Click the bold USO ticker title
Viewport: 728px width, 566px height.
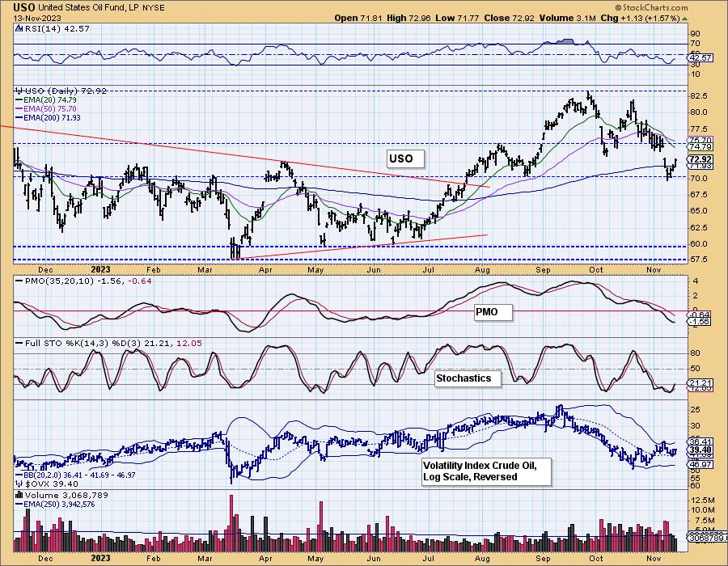(x=24, y=7)
